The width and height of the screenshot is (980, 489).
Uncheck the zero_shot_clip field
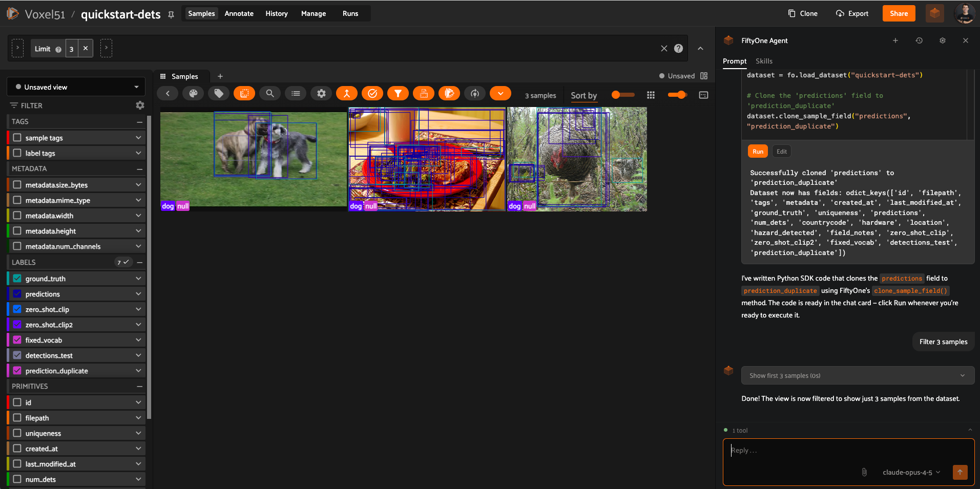[x=17, y=309]
